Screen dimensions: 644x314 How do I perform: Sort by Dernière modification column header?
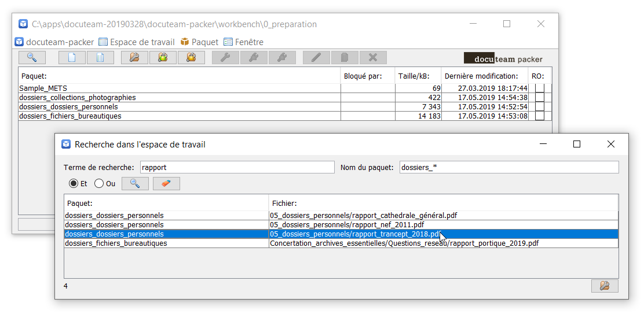coord(485,76)
